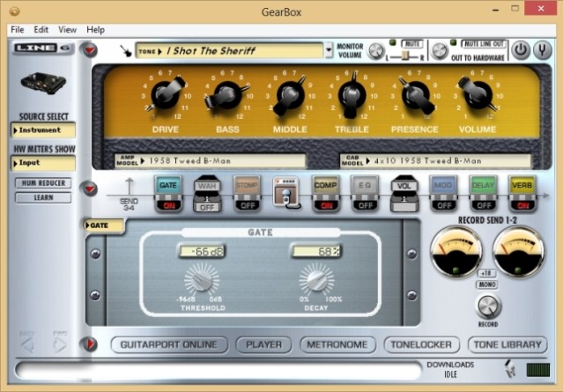The image size is (563, 392).
Task: Toggle Mod pedal OFF switch
Action: coord(444,205)
